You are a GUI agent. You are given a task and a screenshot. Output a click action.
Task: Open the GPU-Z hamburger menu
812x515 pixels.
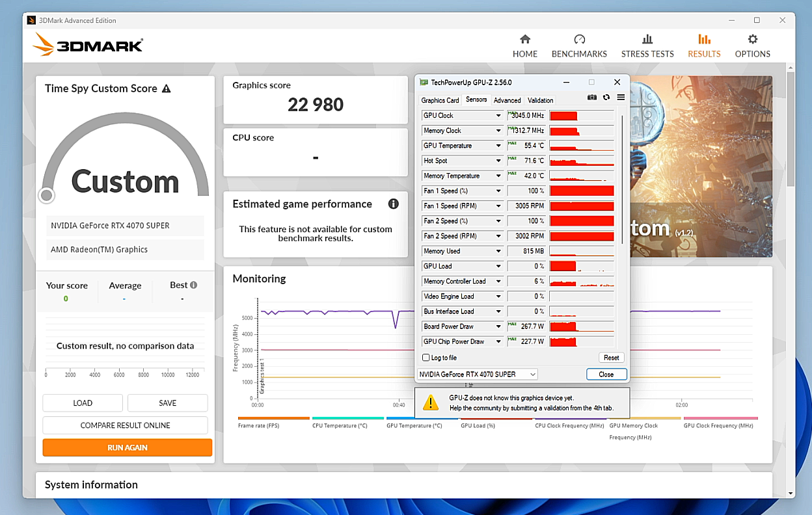(x=621, y=98)
